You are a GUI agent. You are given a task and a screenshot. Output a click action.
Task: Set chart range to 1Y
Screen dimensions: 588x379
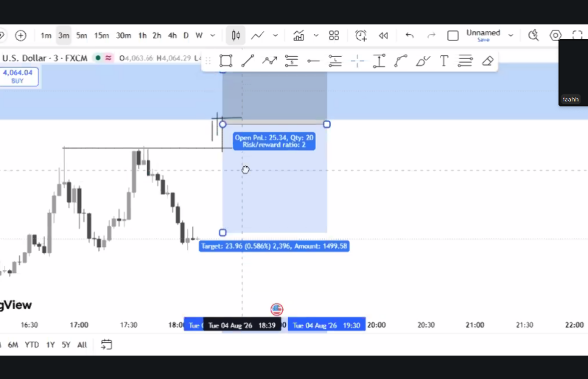[x=50, y=344]
